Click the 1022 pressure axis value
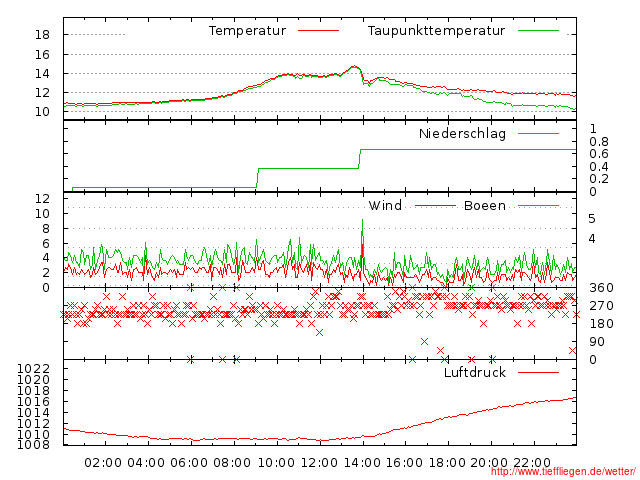This screenshot has height=480, width=640. (33, 369)
